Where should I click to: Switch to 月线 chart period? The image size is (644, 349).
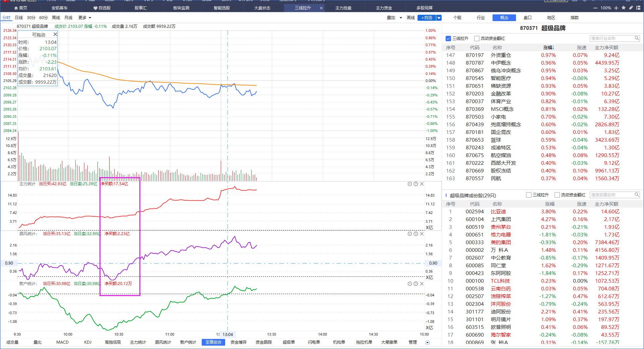[x=68, y=18]
